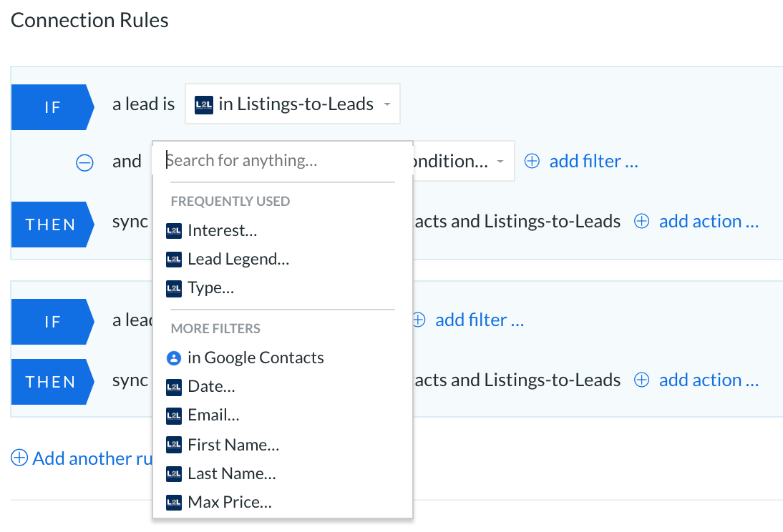Click 'add action …' in second rule

tap(709, 380)
